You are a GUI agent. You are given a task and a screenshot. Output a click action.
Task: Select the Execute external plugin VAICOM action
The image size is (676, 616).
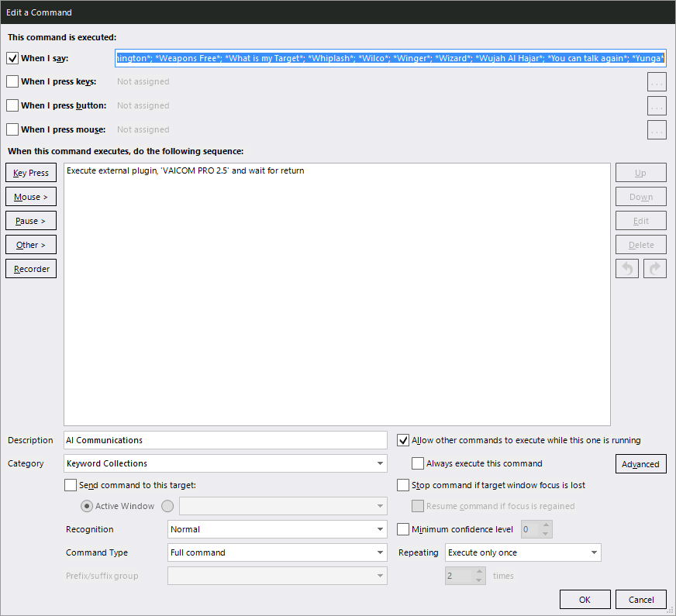coord(185,171)
